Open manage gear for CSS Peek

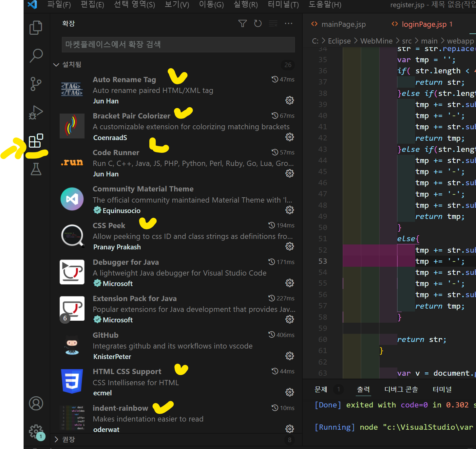[290, 246]
